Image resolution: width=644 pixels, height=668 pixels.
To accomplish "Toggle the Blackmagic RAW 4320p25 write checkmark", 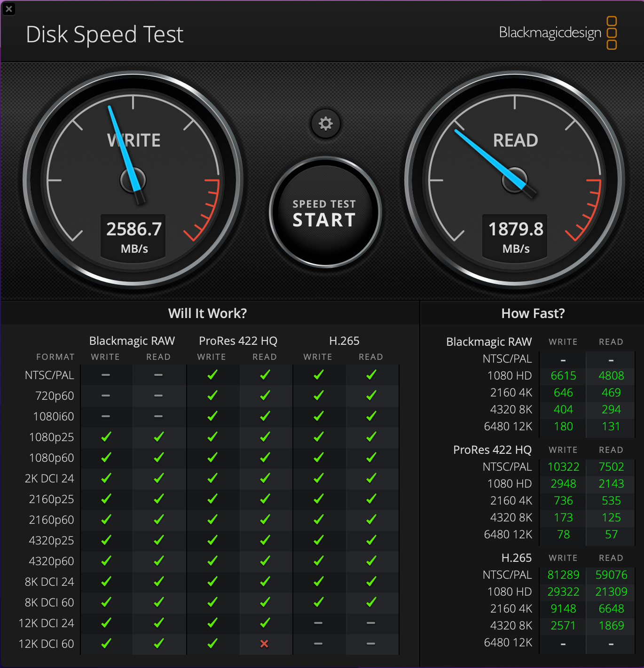I will 105,540.
